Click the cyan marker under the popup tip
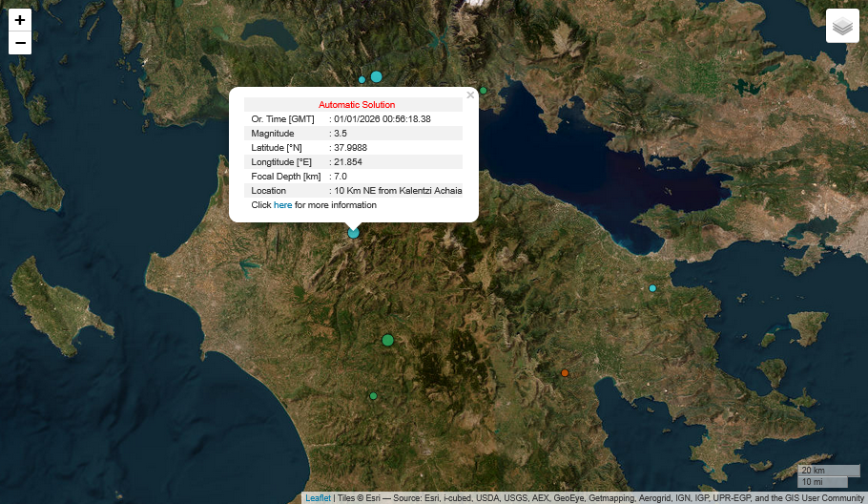Screen dimensions: 868x504 pyautogui.click(x=354, y=232)
